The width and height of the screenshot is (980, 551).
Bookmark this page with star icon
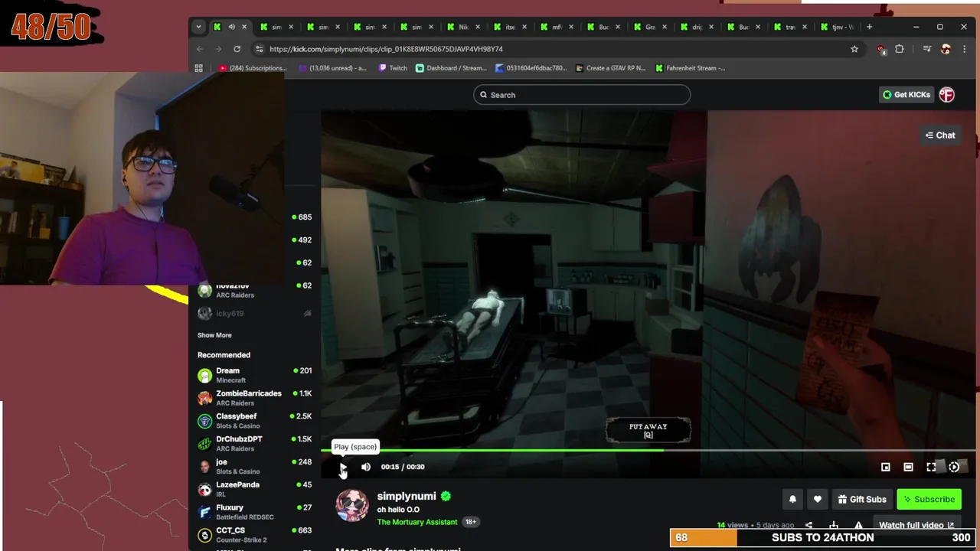coord(854,49)
